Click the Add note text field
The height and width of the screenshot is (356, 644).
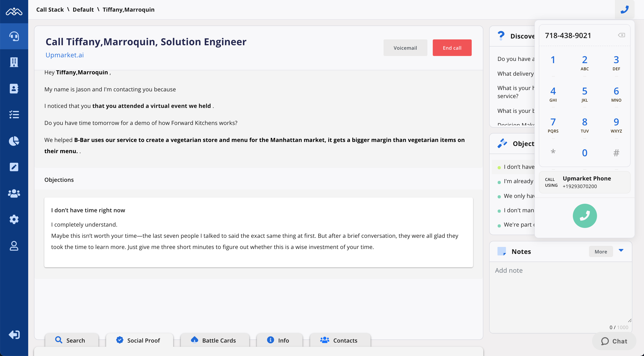pos(560,293)
